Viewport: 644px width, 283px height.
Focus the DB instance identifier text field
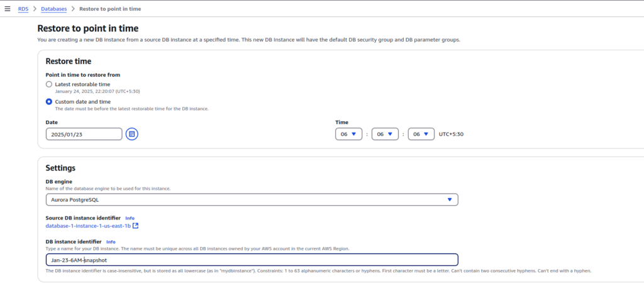252,260
